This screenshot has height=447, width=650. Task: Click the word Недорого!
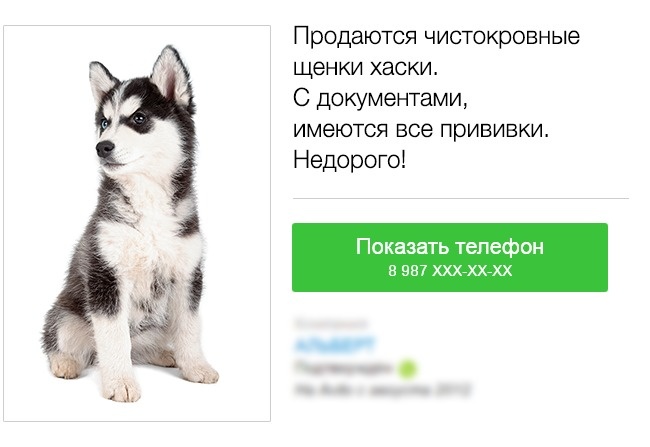(349, 160)
